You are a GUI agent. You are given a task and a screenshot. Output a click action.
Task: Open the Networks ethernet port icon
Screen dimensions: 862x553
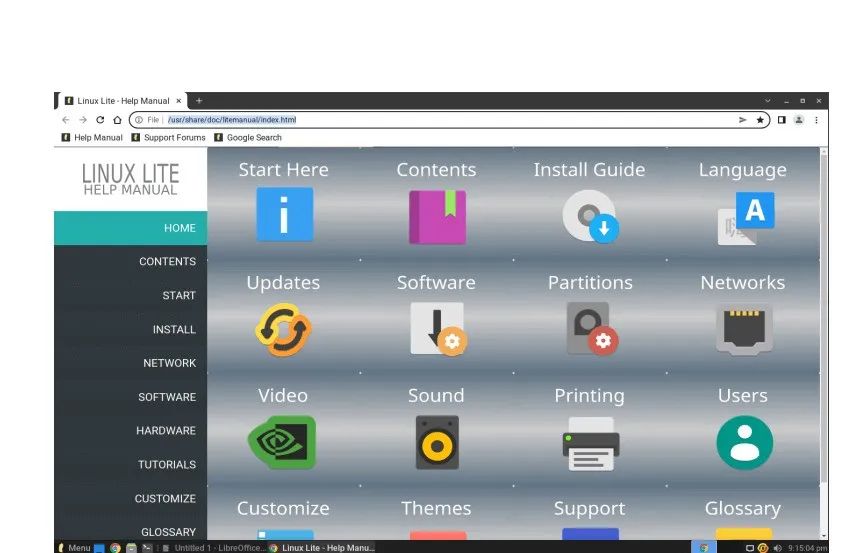[743, 329]
